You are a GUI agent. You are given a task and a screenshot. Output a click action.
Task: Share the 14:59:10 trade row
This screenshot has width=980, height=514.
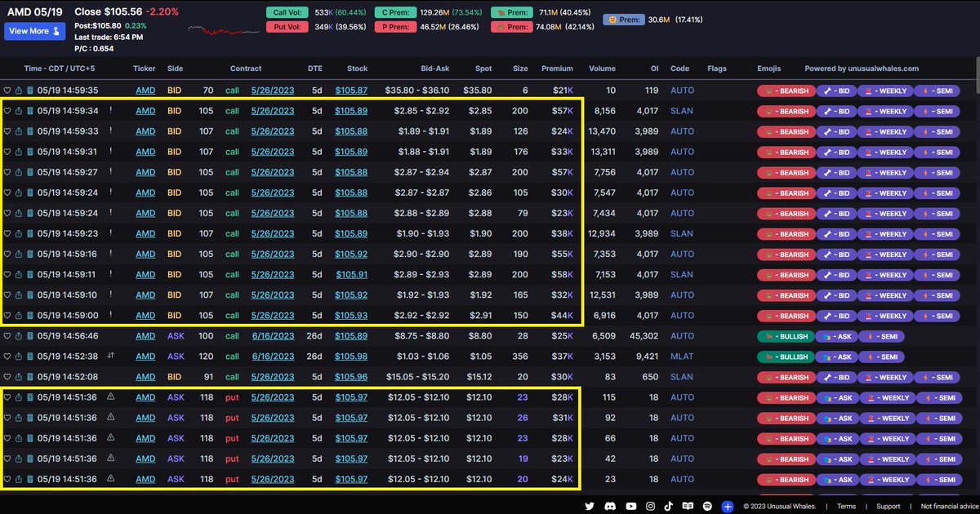(19, 295)
